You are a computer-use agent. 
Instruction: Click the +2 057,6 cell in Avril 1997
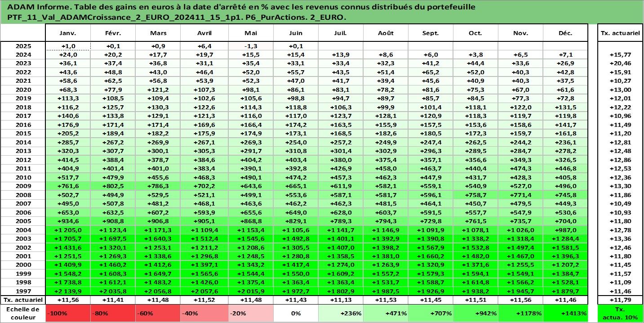(x=204, y=291)
